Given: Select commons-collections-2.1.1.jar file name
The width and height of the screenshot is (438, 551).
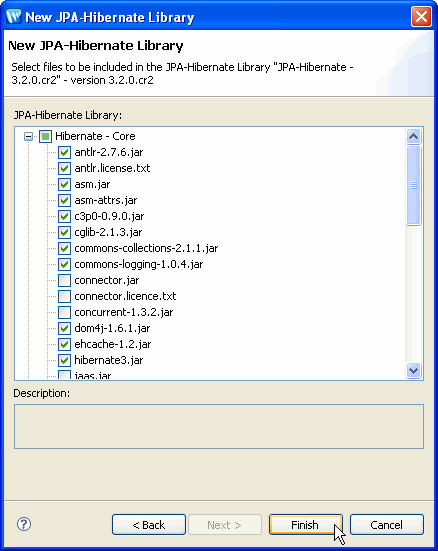Looking at the screenshot, I should [x=146, y=248].
